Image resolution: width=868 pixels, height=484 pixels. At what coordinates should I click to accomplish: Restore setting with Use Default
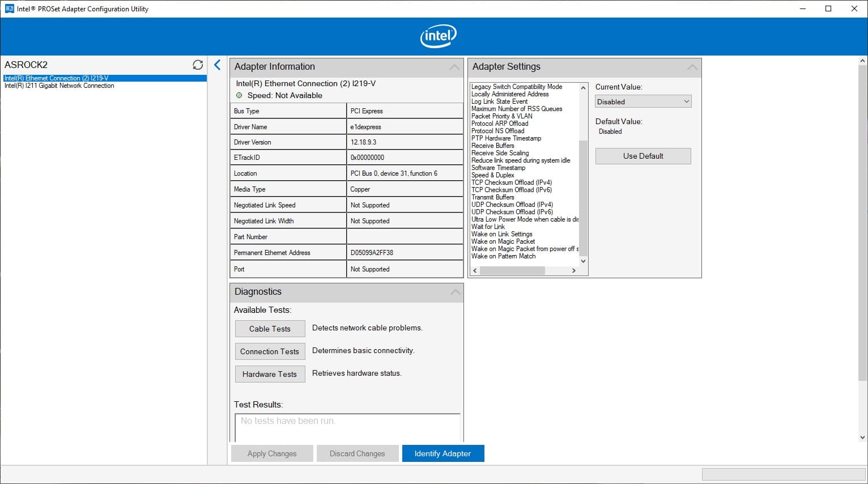[643, 156]
